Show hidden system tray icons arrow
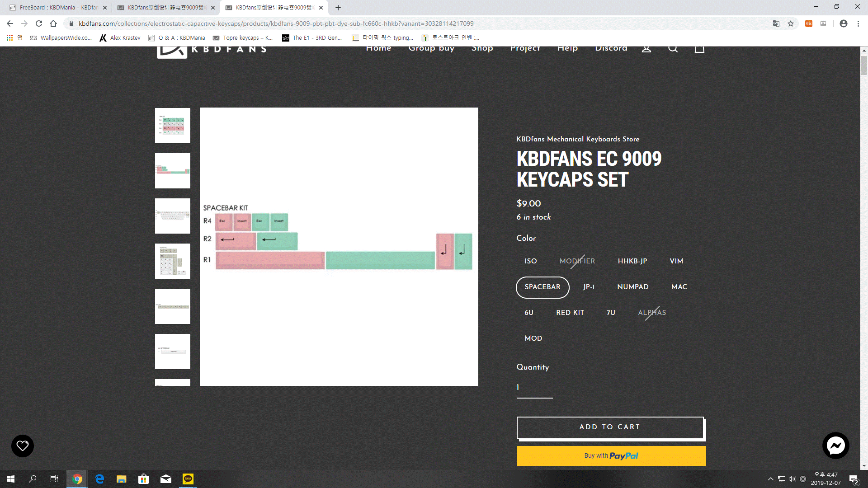This screenshot has height=488, width=868. [x=770, y=479]
